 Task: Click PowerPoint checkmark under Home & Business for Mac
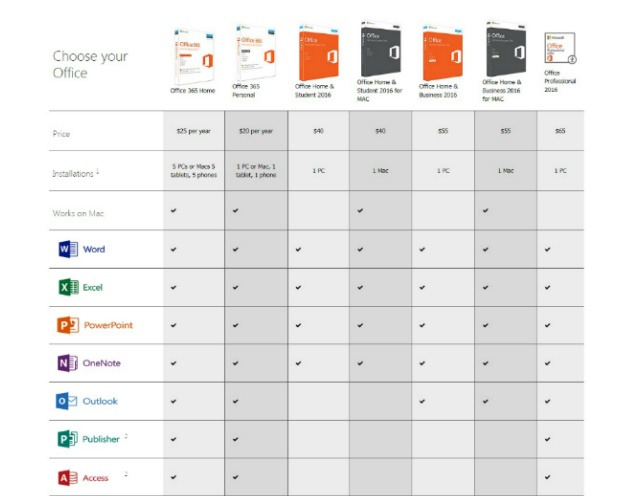click(485, 325)
